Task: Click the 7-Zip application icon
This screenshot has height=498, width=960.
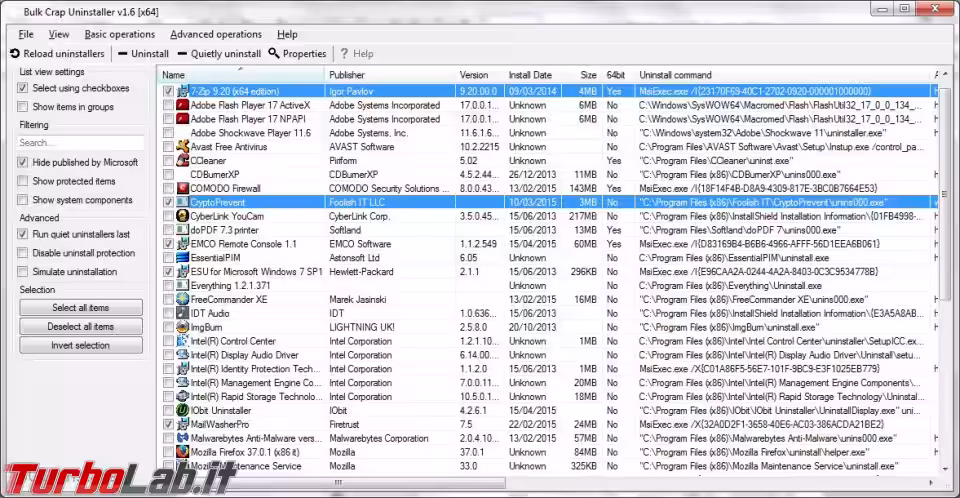Action: pos(182,91)
